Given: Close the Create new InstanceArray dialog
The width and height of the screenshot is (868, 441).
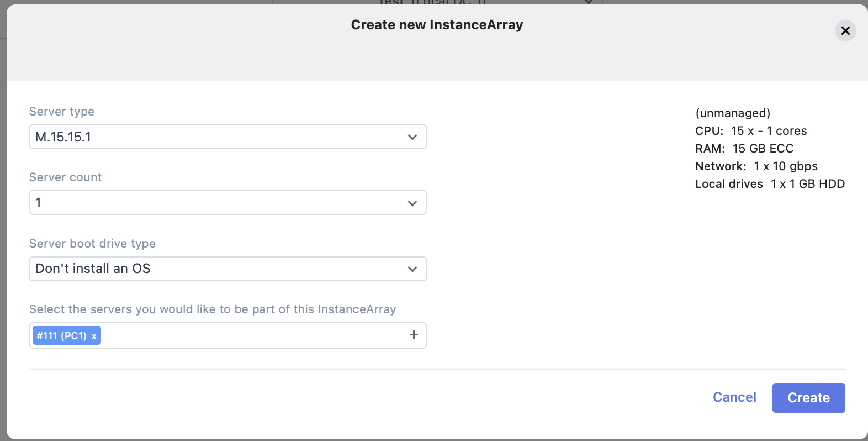Looking at the screenshot, I should pos(845,31).
